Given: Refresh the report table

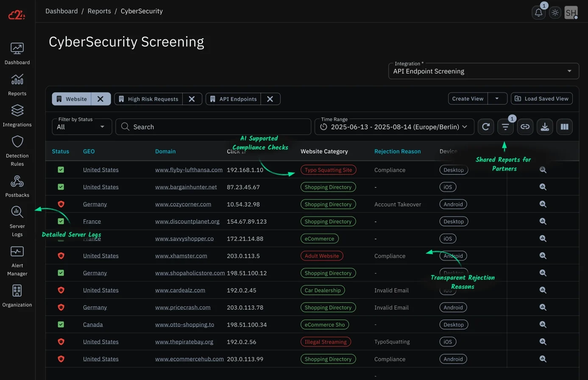Looking at the screenshot, I should [486, 127].
